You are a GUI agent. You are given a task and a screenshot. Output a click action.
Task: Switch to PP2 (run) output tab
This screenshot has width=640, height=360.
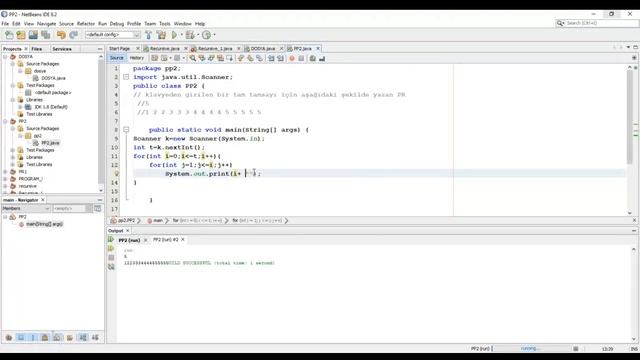tap(129, 240)
